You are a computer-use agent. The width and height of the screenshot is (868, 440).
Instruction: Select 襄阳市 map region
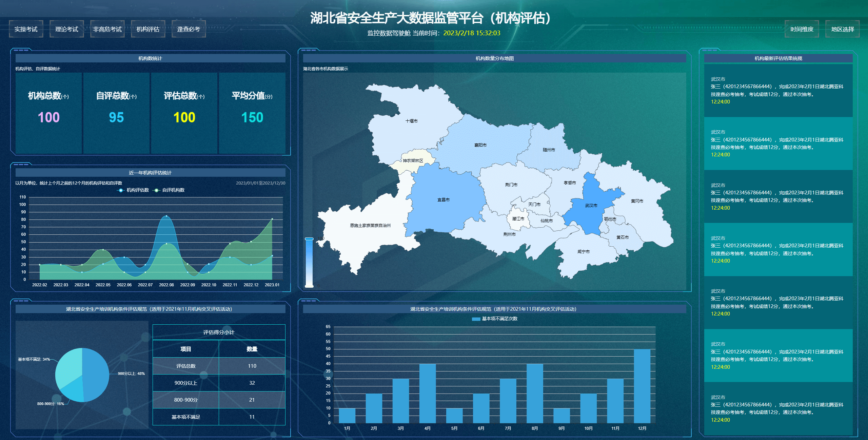click(x=480, y=145)
